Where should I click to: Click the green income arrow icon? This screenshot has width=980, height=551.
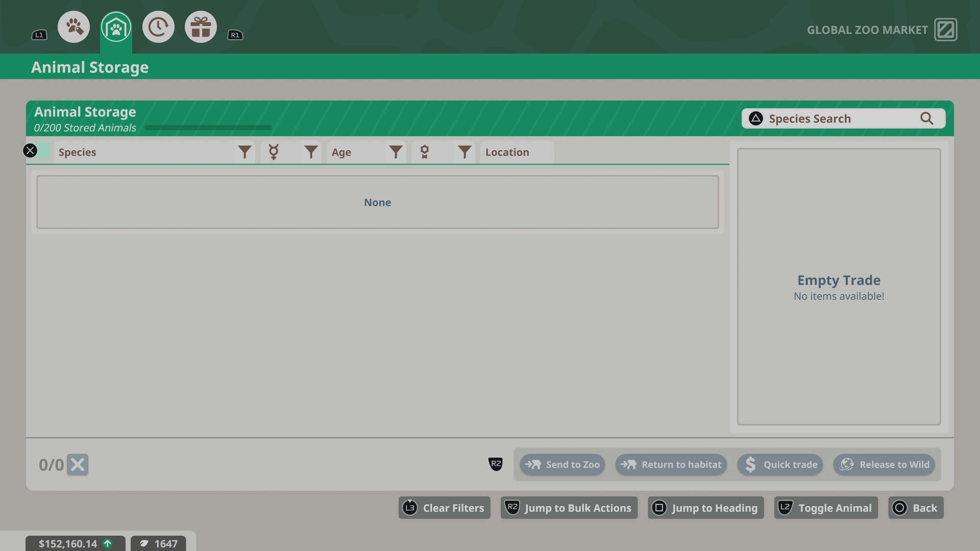108,543
